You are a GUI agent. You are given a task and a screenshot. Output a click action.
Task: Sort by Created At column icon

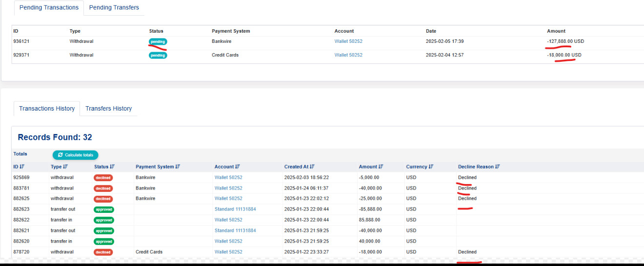pyautogui.click(x=312, y=167)
